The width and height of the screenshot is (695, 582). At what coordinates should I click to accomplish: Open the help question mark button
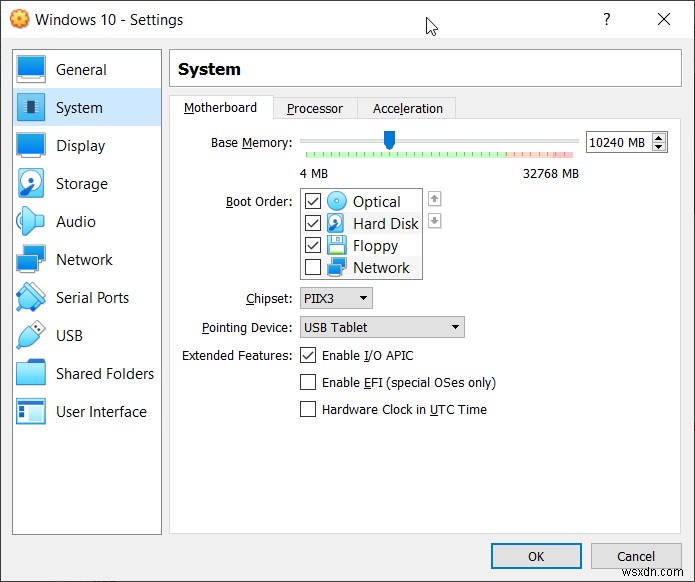click(x=606, y=19)
